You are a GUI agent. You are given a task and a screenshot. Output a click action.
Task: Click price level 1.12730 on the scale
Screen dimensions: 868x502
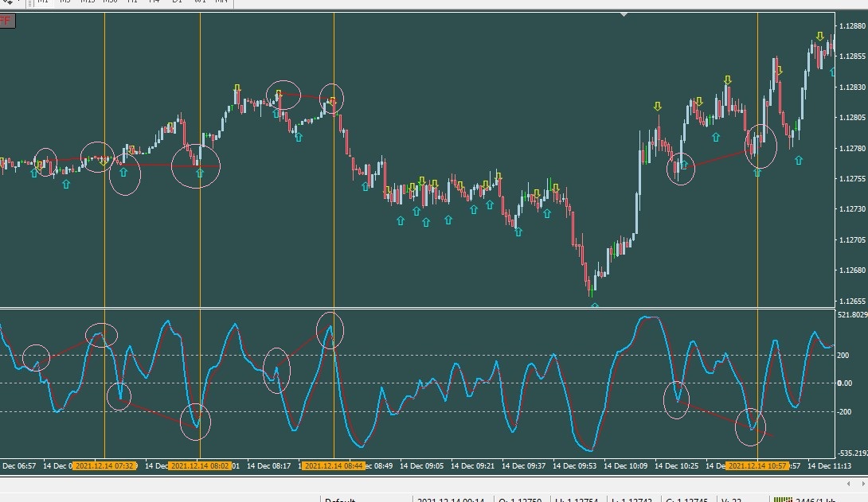(x=852, y=209)
